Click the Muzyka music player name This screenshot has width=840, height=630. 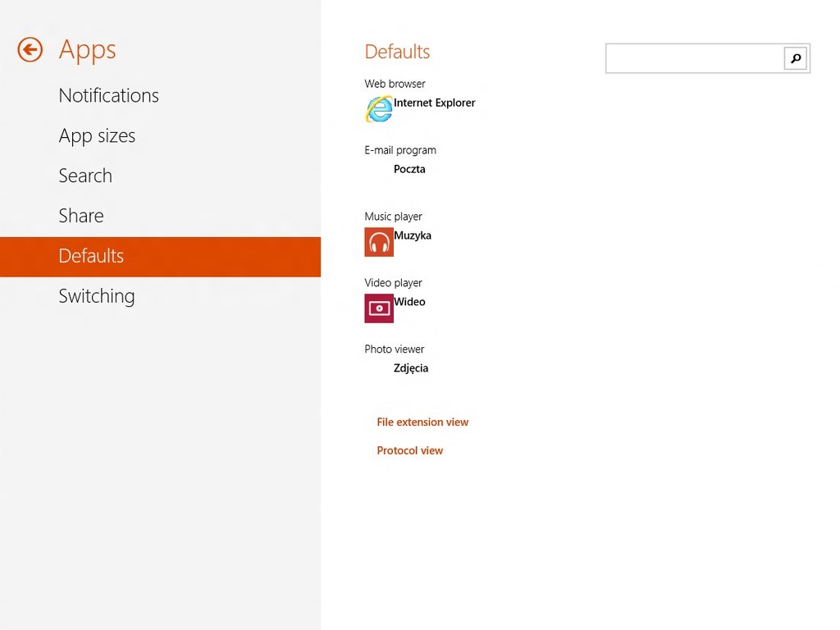click(x=413, y=235)
